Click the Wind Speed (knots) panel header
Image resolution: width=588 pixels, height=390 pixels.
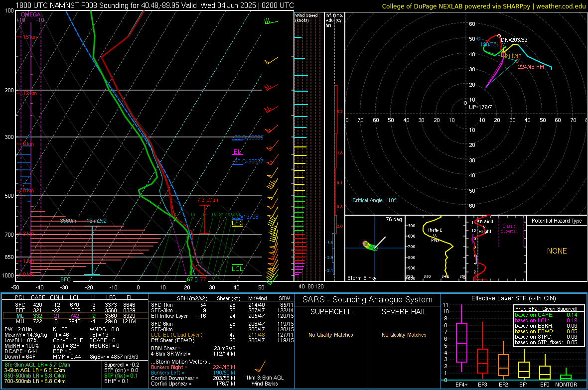(306, 17)
